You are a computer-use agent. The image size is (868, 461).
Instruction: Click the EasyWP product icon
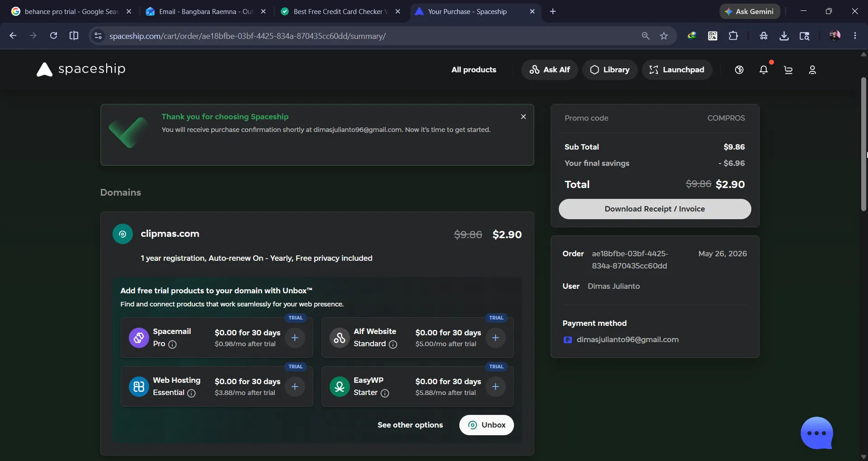[340, 386]
